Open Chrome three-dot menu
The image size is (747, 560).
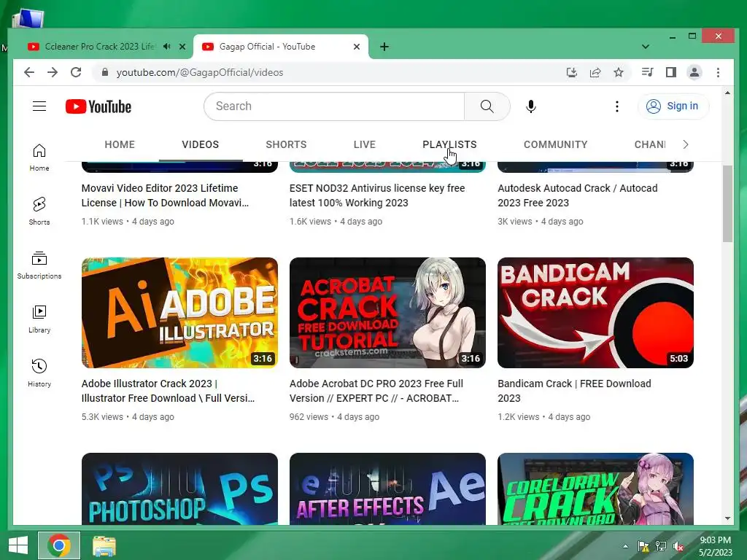718,72
